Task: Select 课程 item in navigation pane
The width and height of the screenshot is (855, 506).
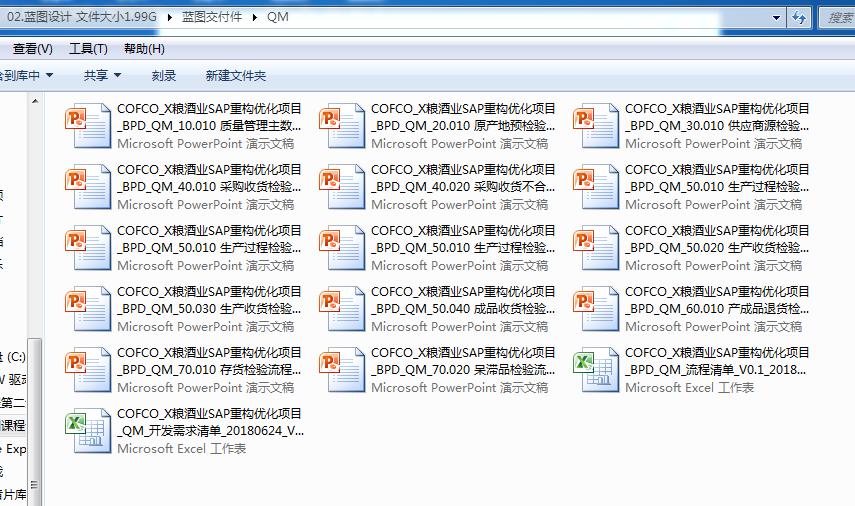Action: 13,425
